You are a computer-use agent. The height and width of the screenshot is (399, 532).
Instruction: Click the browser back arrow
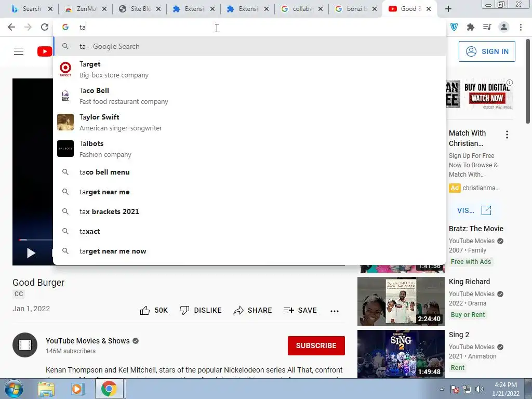pos(11,27)
